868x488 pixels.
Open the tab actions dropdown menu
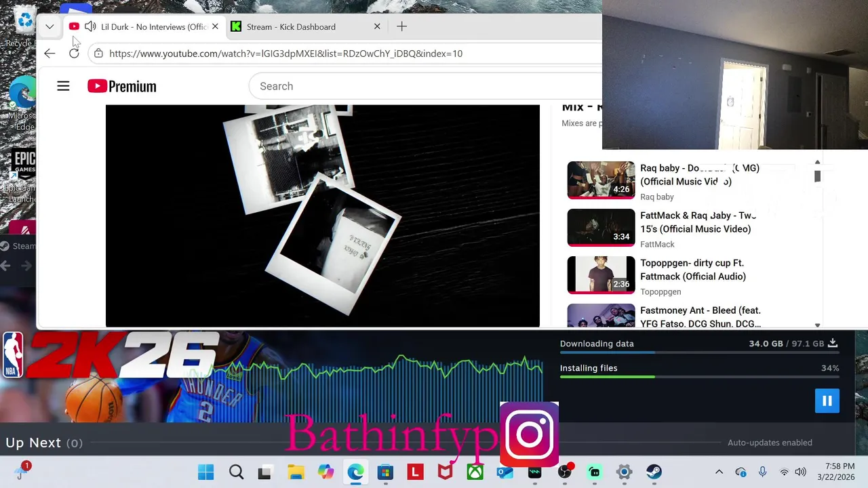[50, 26]
